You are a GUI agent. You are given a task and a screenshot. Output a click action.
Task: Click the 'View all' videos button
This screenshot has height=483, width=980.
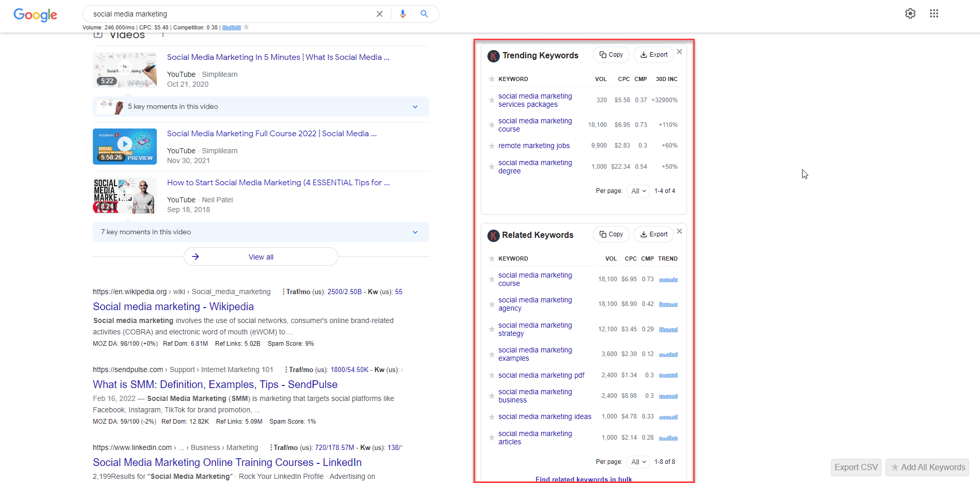[260, 256]
